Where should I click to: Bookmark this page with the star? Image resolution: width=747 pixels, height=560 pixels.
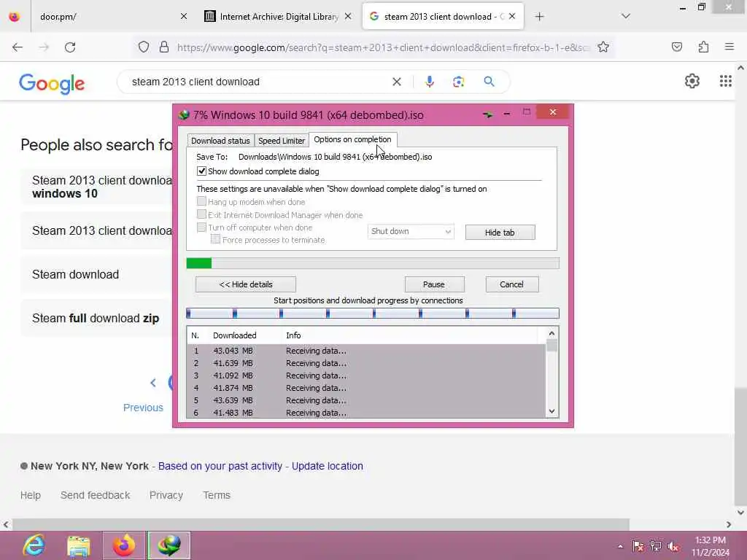tap(603, 47)
